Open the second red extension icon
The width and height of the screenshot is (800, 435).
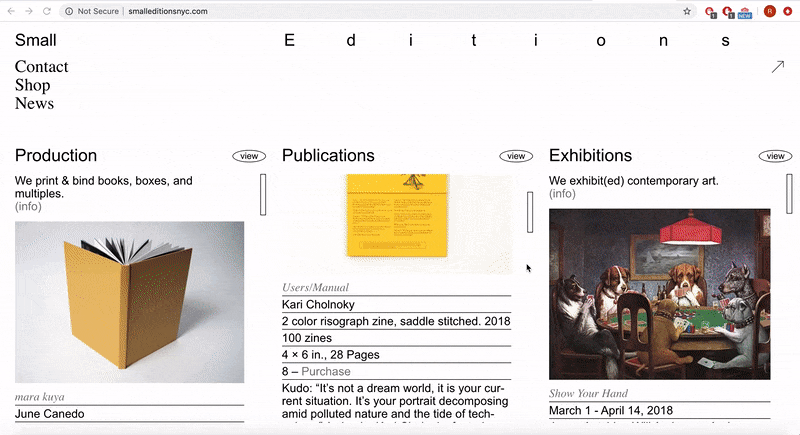coord(728,12)
